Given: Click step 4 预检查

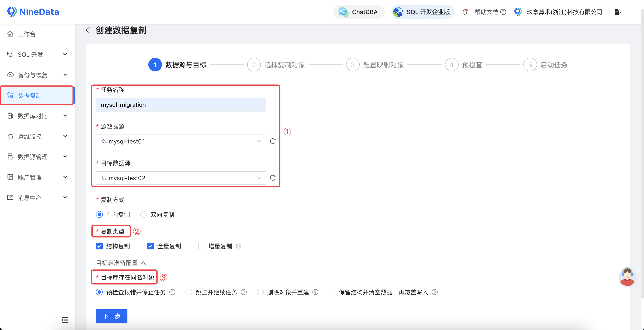Looking at the screenshot, I should [464, 65].
